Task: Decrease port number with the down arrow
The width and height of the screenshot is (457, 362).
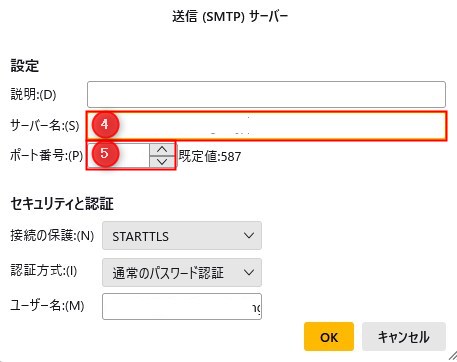Action: 162,162
